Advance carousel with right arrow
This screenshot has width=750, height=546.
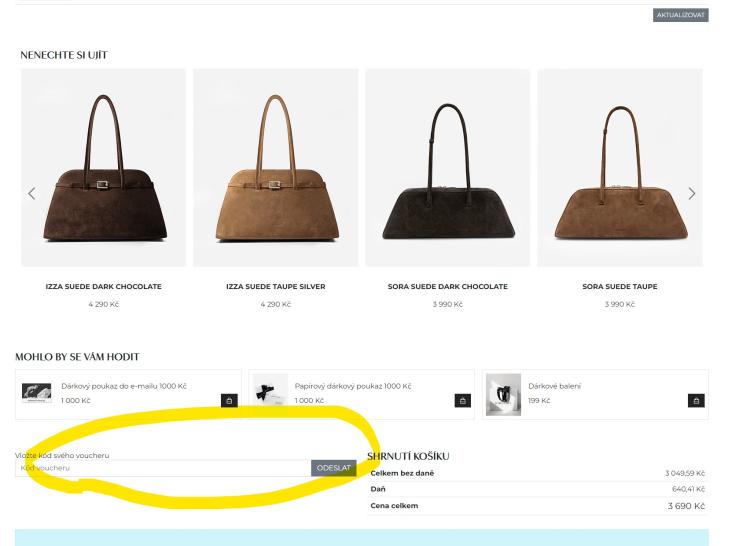tap(692, 194)
